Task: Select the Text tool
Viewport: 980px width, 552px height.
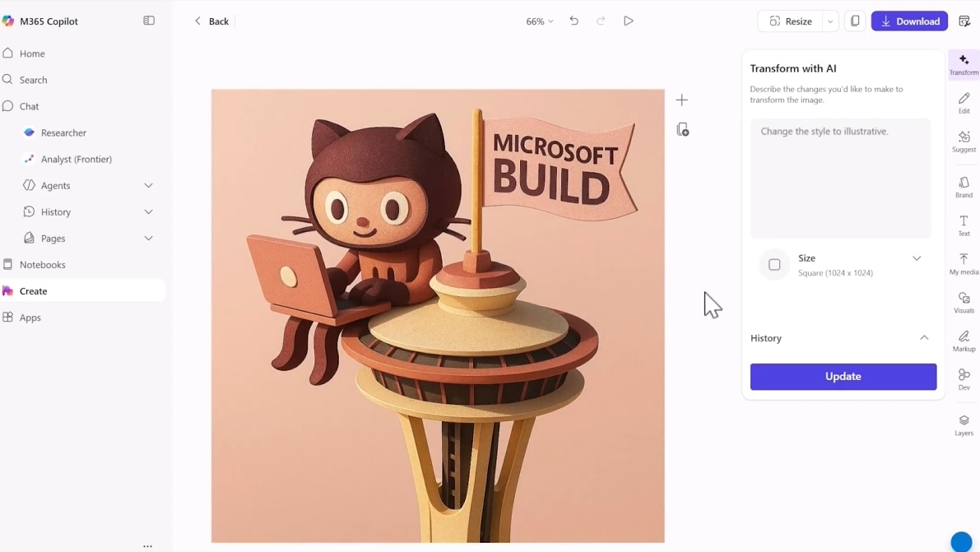Action: tap(964, 225)
